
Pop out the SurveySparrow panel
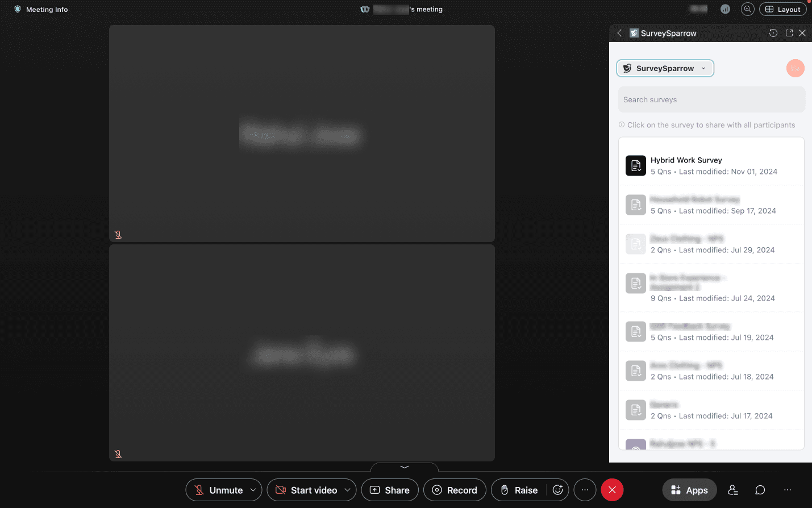789,33
